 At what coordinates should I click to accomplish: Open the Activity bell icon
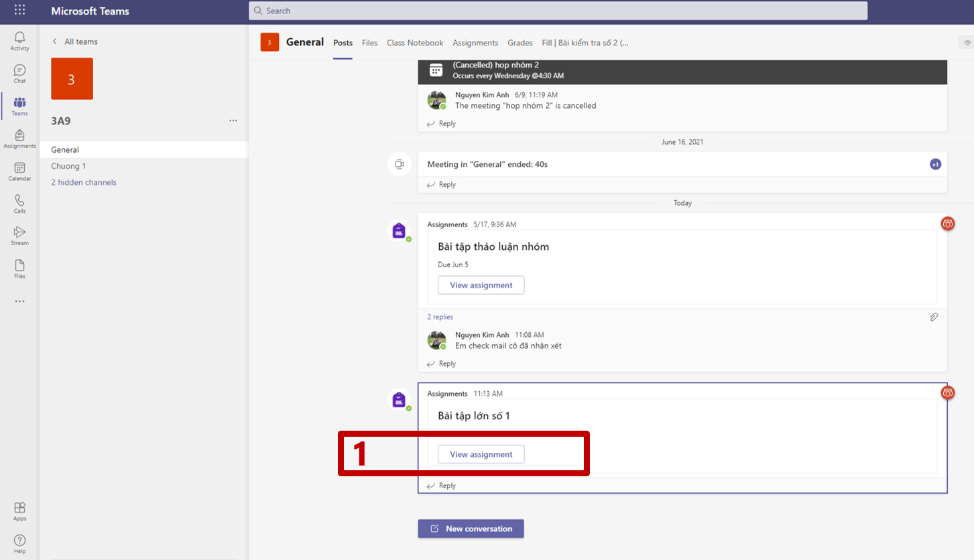[x=19, y=40]
